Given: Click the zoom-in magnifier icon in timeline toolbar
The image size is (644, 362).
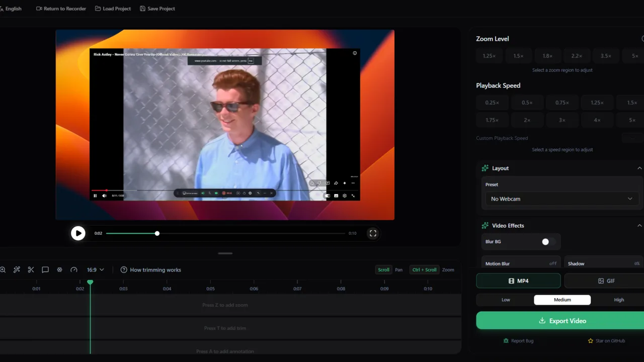Looking at the screenshot, I should click(3, 270).
